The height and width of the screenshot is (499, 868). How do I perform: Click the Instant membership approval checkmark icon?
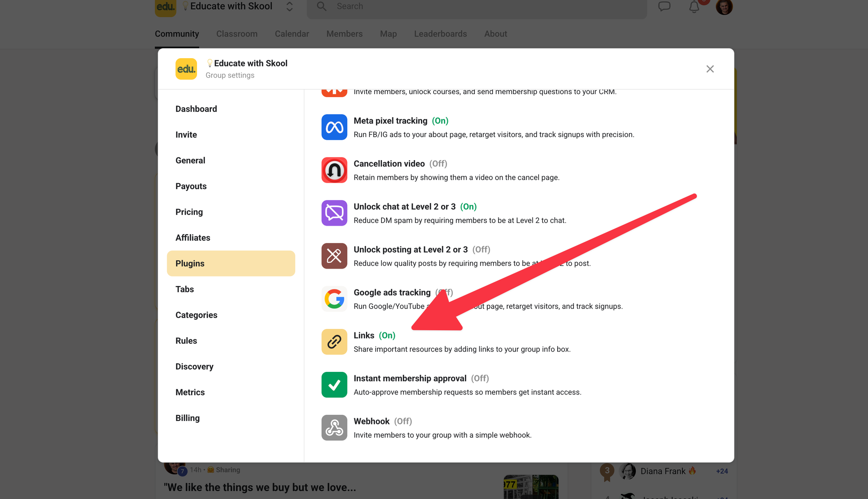334,385
